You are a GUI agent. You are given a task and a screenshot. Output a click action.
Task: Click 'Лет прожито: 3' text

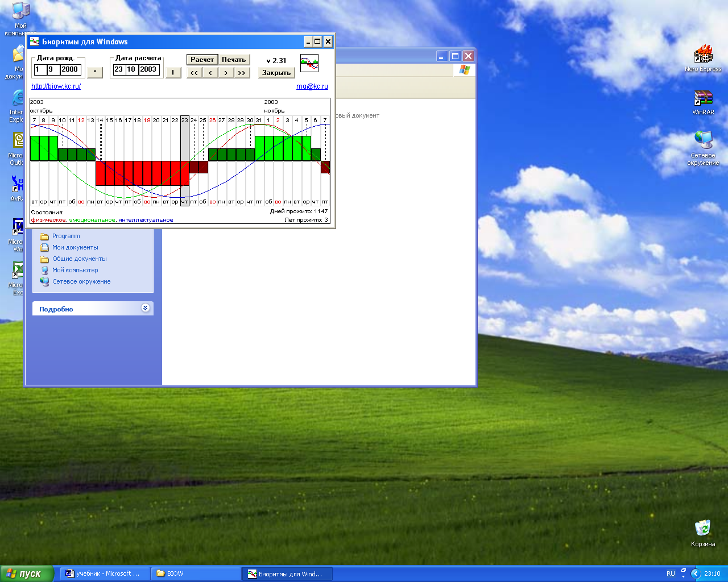306,220
